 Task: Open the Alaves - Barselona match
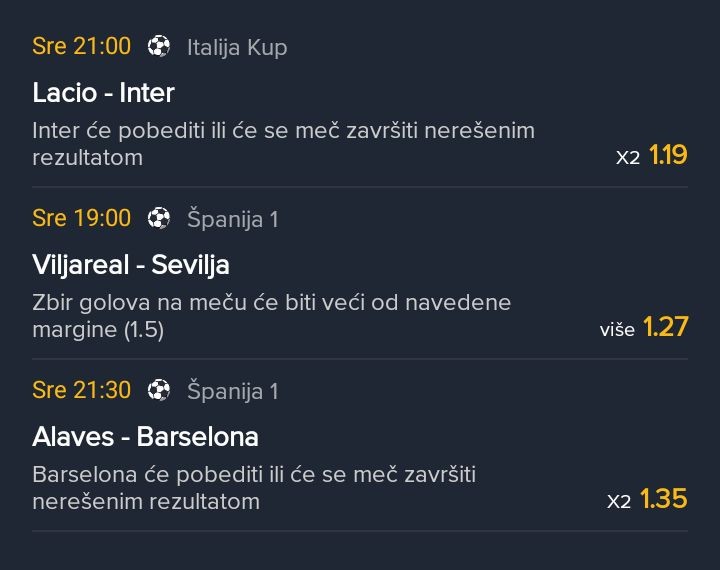pyautogui.click(x=145, y=436)
